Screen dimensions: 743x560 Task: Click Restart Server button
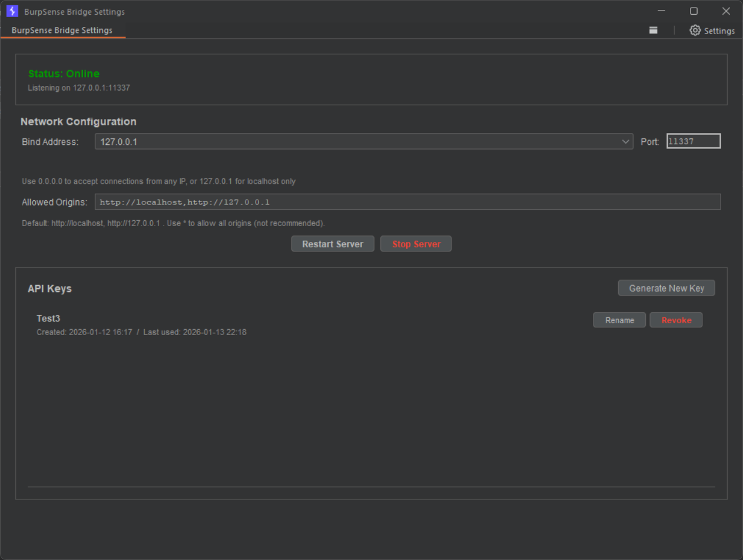coord(333,244)
